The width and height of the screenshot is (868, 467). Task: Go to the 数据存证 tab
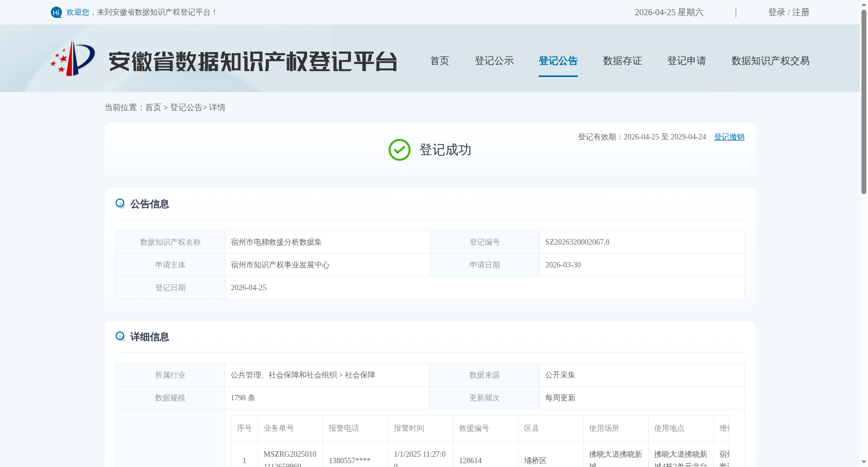(622, 61)
